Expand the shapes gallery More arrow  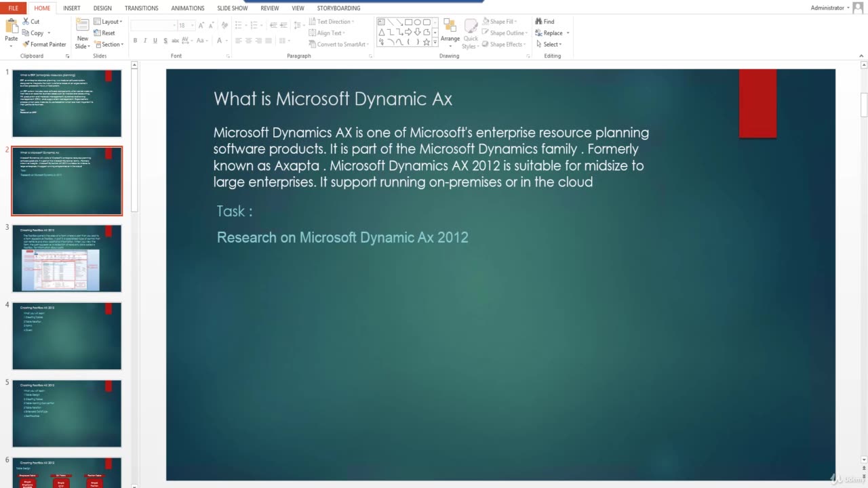click(435, 42)
